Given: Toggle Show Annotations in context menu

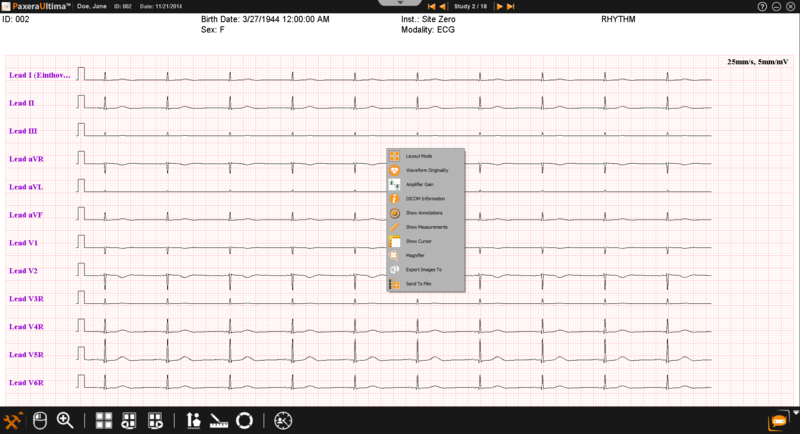Looking at the screenshot, I should 426,213.
